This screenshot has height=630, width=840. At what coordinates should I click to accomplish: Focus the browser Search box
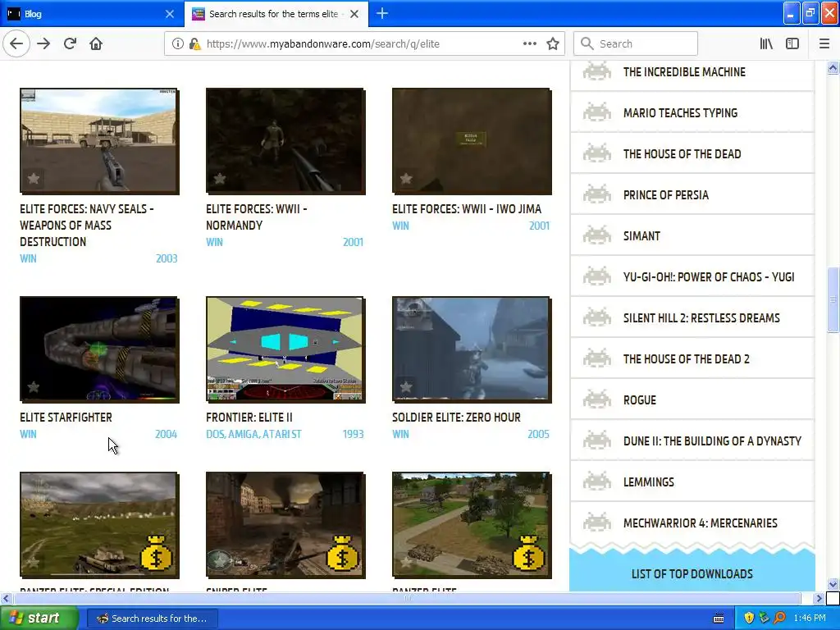pyautogui.click(x=636, y=44)
